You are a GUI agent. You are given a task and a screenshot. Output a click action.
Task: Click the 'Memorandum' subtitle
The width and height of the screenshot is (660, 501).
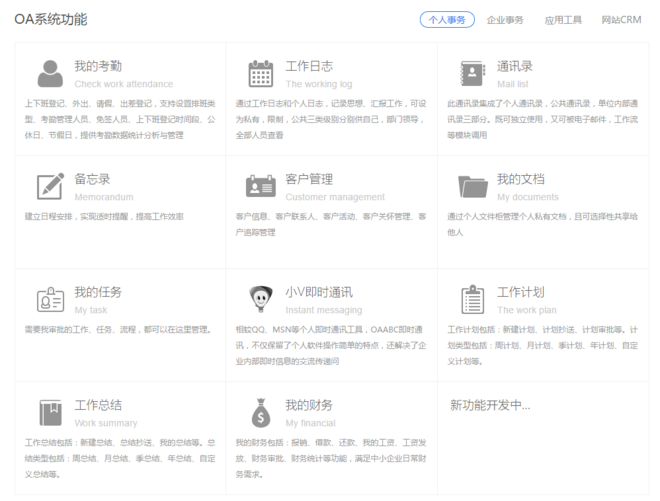[x=104, y=197]
